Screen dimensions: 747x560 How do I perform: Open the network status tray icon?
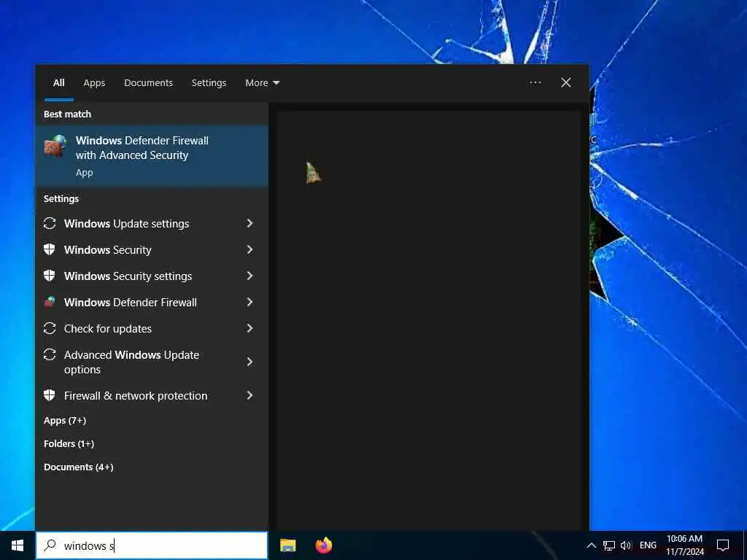coord(609,545)
